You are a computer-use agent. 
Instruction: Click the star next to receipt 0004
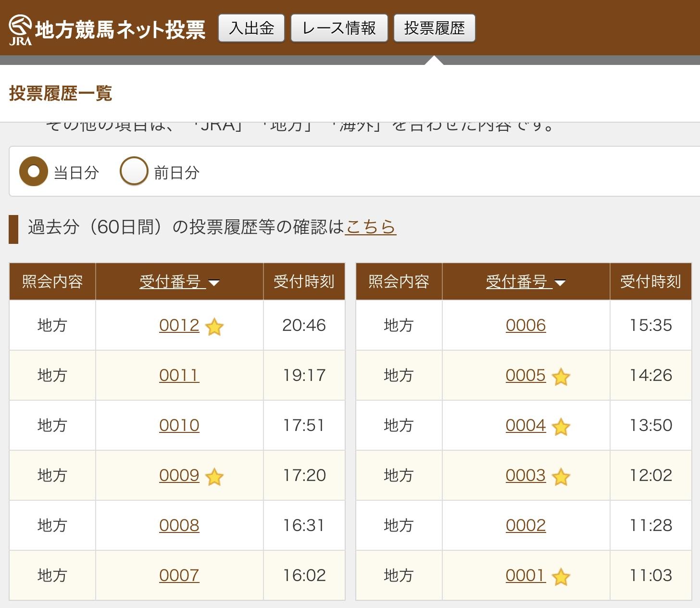click(561, 427)
